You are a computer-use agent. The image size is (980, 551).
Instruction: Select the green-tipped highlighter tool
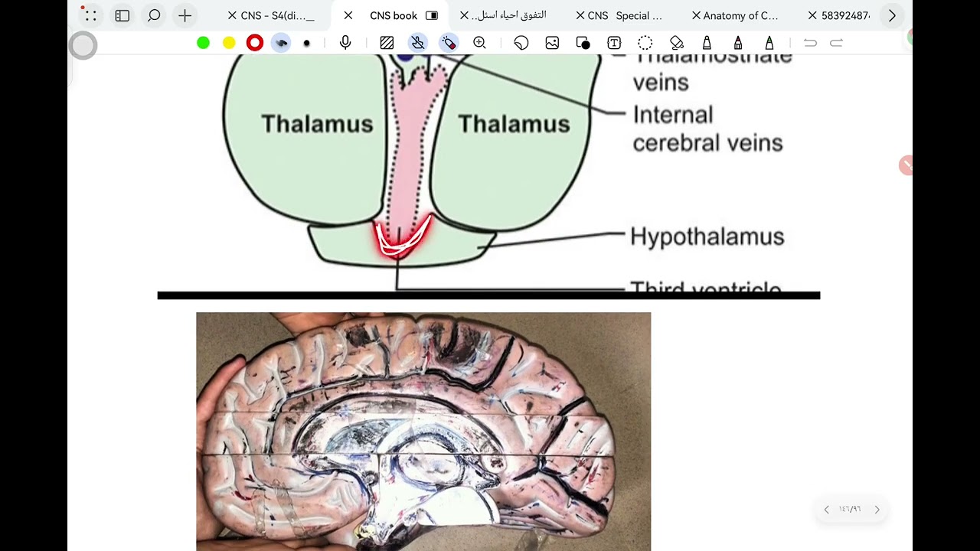(769, 43)
